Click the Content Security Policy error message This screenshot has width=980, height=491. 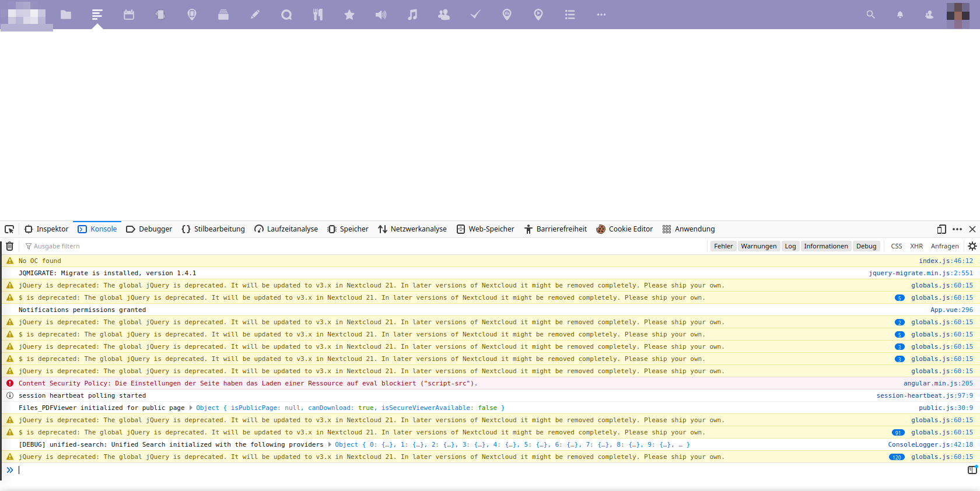[248, 383]
